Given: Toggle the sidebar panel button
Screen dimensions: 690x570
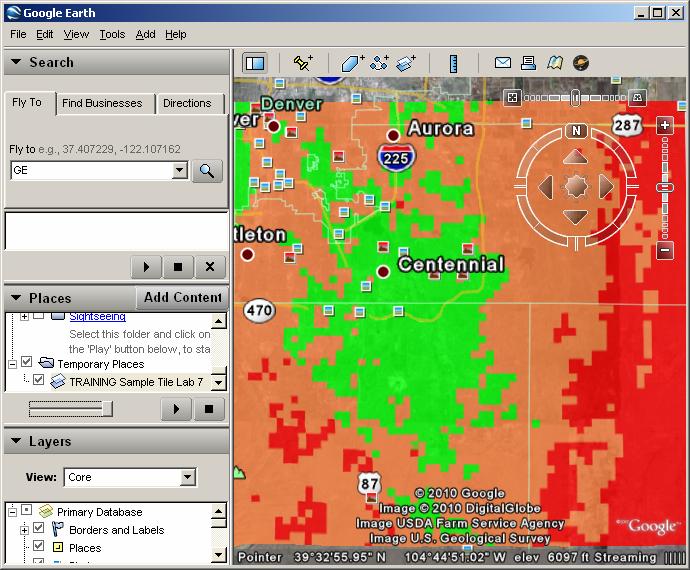Looking at the screenshot, I should pos(255,63).
